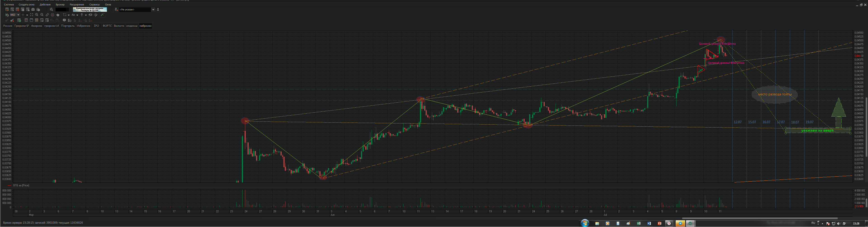Viewport: 868px width, 227px height.
Task: Expand the Aa text tool dropdown arrow
Action: (x=77, y=15)
